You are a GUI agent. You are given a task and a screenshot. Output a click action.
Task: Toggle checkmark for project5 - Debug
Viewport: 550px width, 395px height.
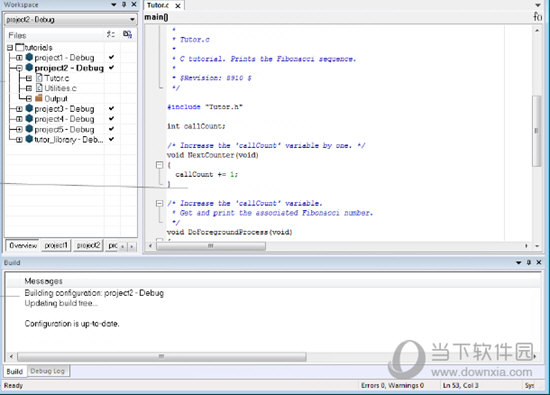point(111,129)
